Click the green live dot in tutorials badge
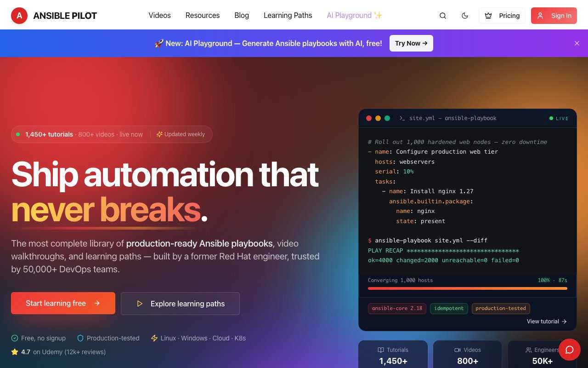Image resolution: width=588 pixels, height=368 pixels. point(18,134)
